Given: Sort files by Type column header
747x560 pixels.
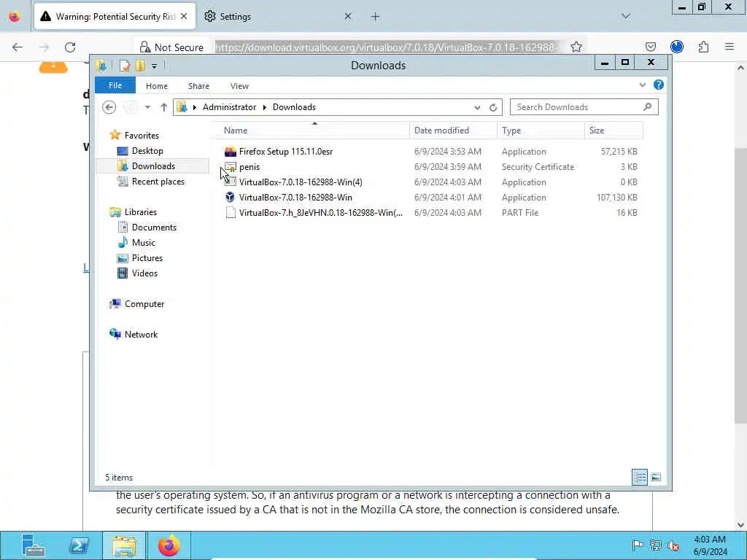Looking at the screenshot, I should (x=541, y=131).
